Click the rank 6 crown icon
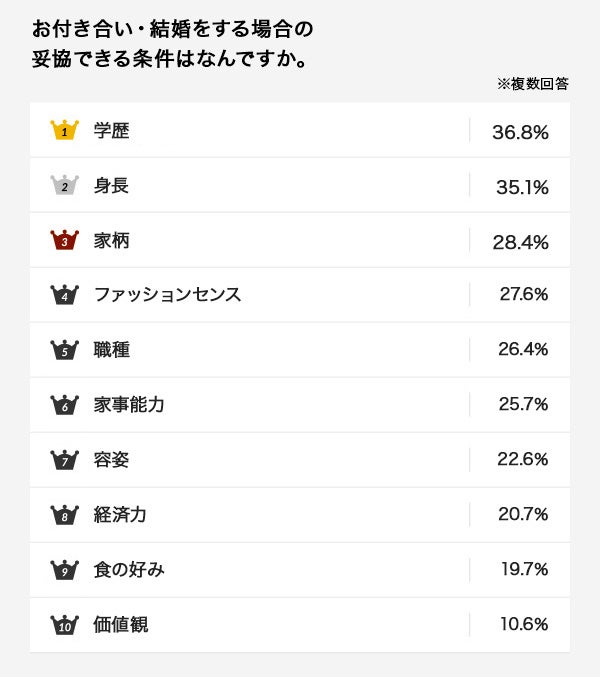The width and height of the screenshot is (600, 677). [x=64, y=405]
